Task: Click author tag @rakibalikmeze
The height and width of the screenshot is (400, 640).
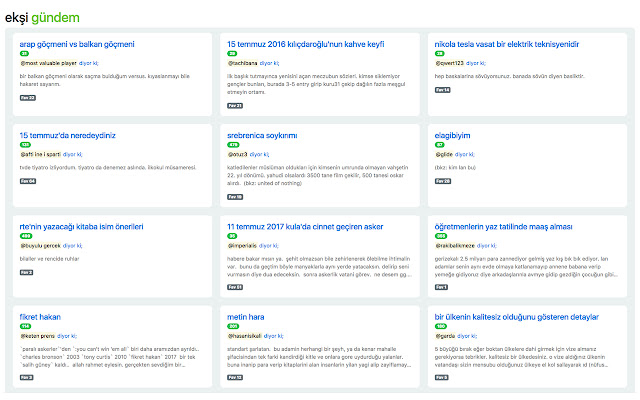Action: [x=455, y=246]
